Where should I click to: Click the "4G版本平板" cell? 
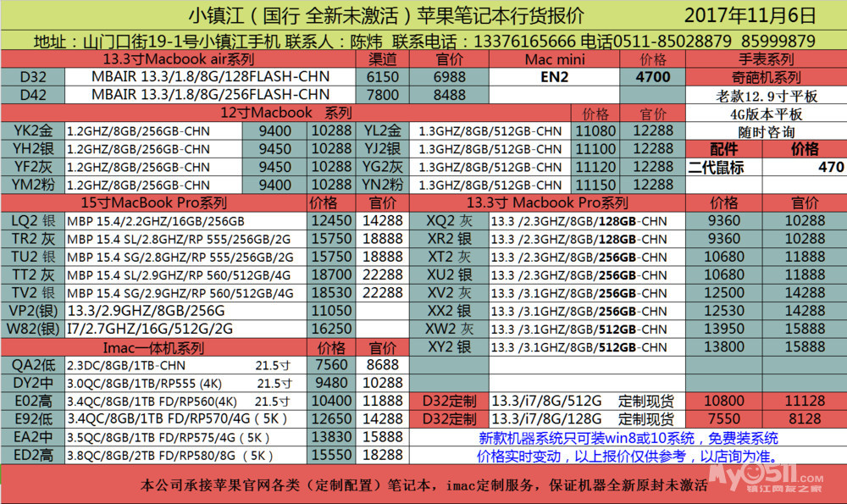(766, 114)
